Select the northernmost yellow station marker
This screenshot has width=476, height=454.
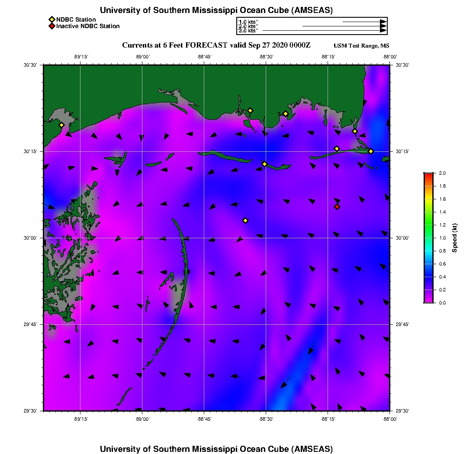coord(250,110)
